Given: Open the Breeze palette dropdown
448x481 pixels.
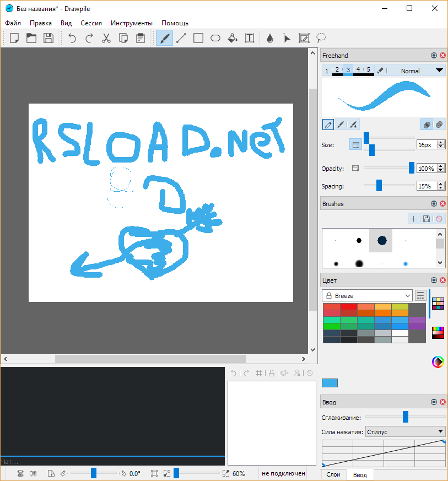Looking at the screenshot, I should point(366,295).
